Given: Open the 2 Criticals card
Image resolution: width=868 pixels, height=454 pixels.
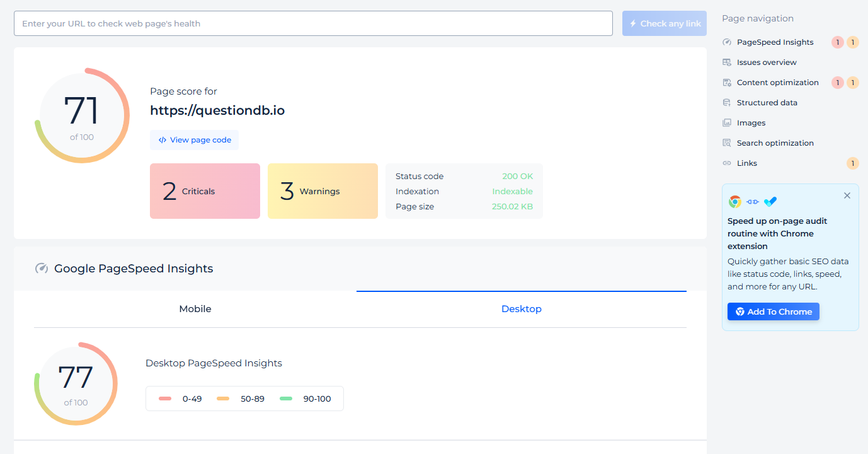Looking at the screenshot, I should [205, 191].
